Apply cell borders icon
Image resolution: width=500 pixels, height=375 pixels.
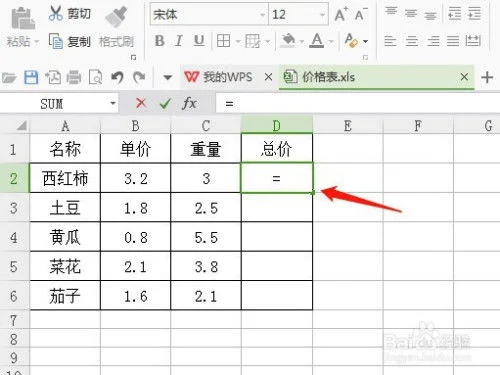pyautogui.click(x=223, y=41)
